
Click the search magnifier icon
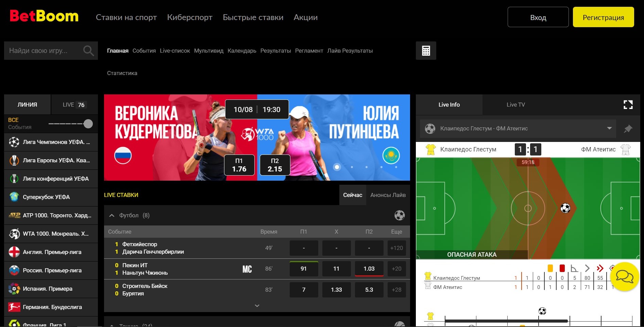point(88,51)
